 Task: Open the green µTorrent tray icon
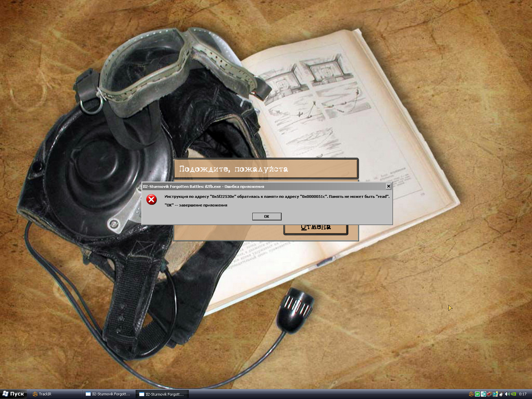point(477,394)
